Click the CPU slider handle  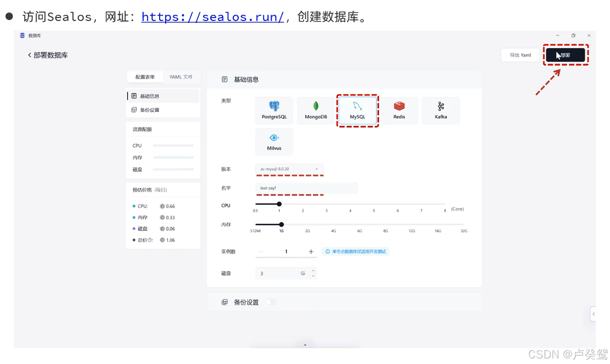coord(279,204)
